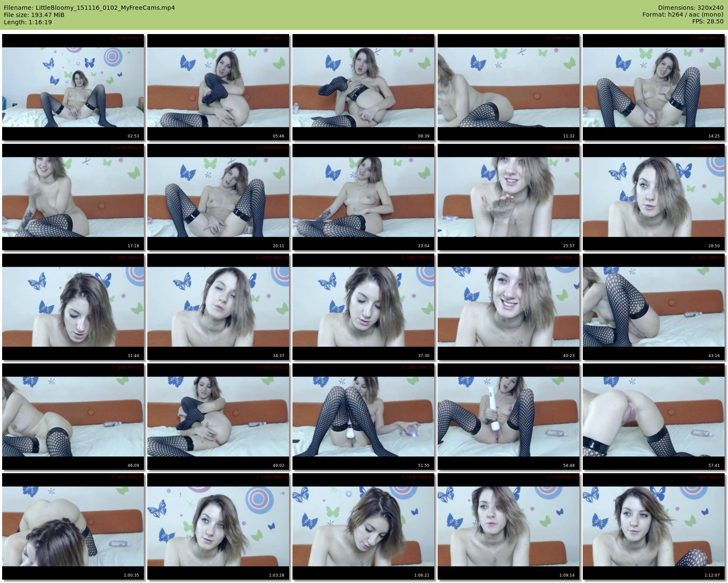Pick the frame stamped 11:32

pyautogui.click(x=509, y=87)
